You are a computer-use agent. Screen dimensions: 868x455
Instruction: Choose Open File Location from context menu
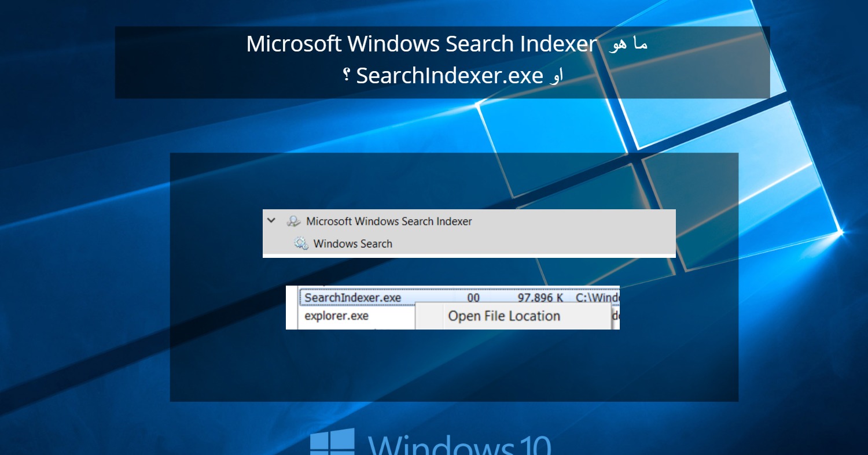[x=504, y=316]
